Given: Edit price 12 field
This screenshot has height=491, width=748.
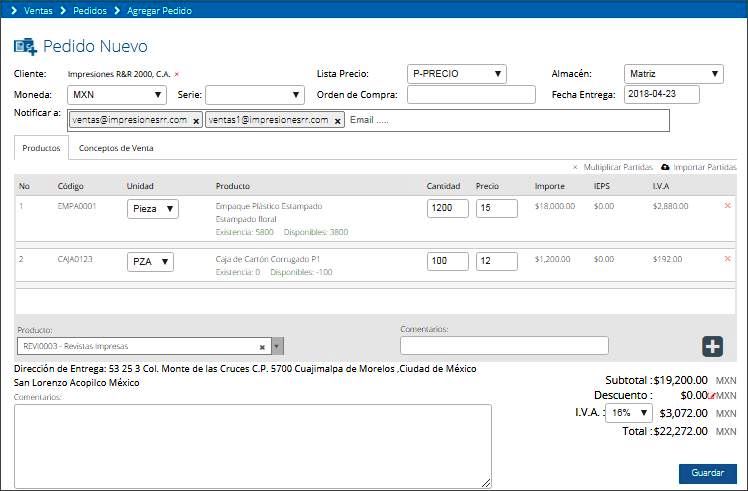Looking at the screenshot, I should (x=497, y=261).
